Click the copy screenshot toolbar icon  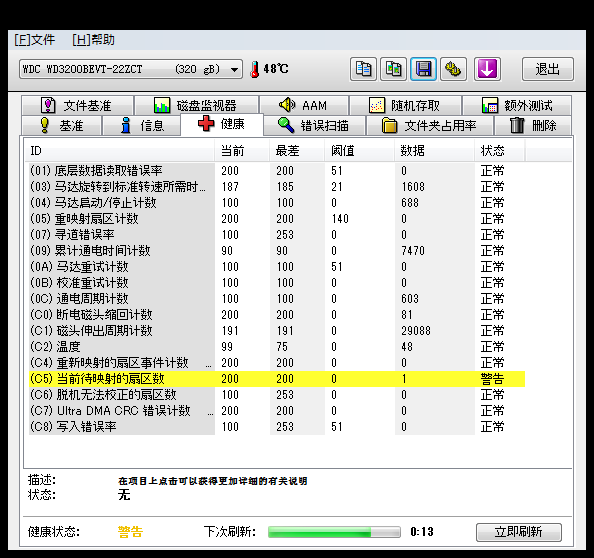pyautogui.click(x=394, y=69)
